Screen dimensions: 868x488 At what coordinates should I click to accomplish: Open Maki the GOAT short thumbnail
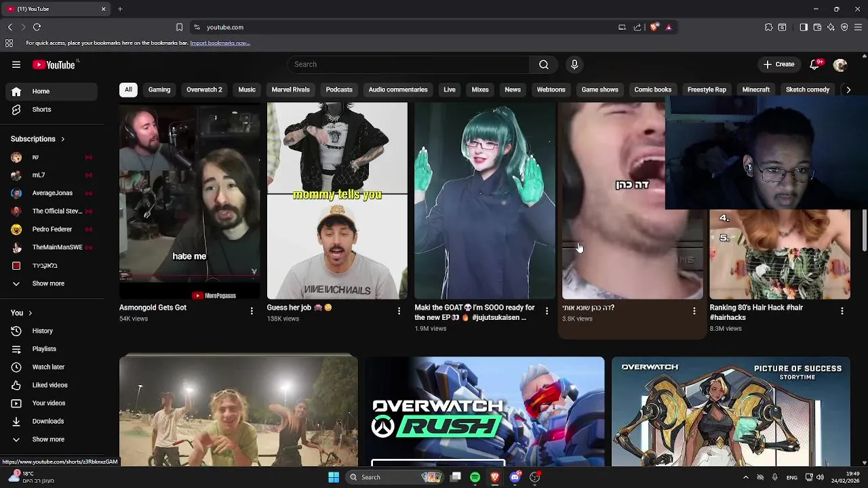[x=485, y=201]
